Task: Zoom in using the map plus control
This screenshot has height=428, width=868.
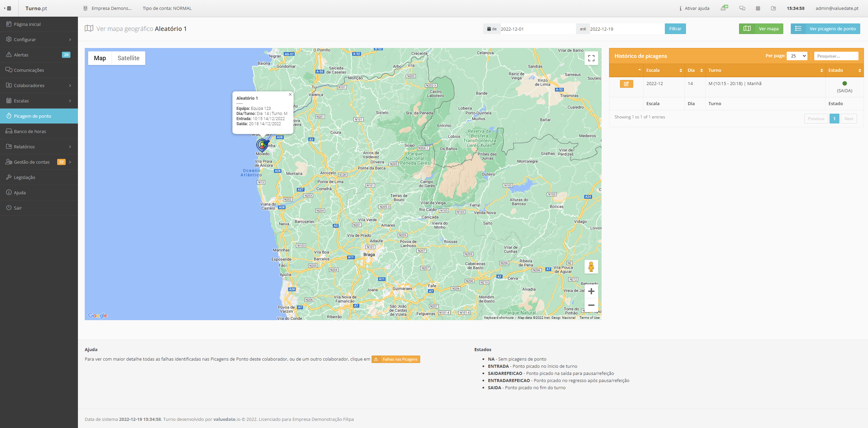Action: point(592,291)
